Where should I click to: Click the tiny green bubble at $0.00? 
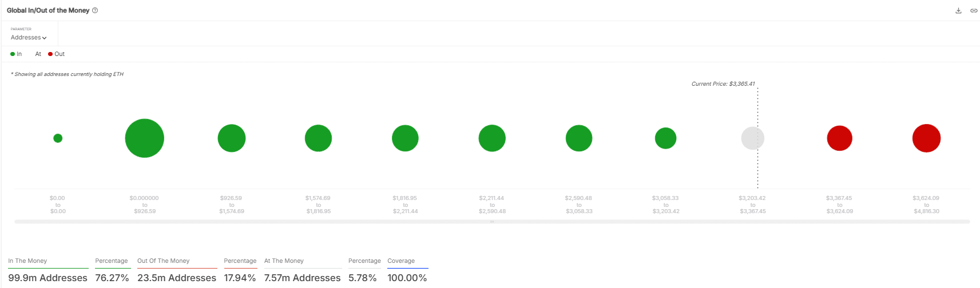pyautogui.click(x=58, y=138)
